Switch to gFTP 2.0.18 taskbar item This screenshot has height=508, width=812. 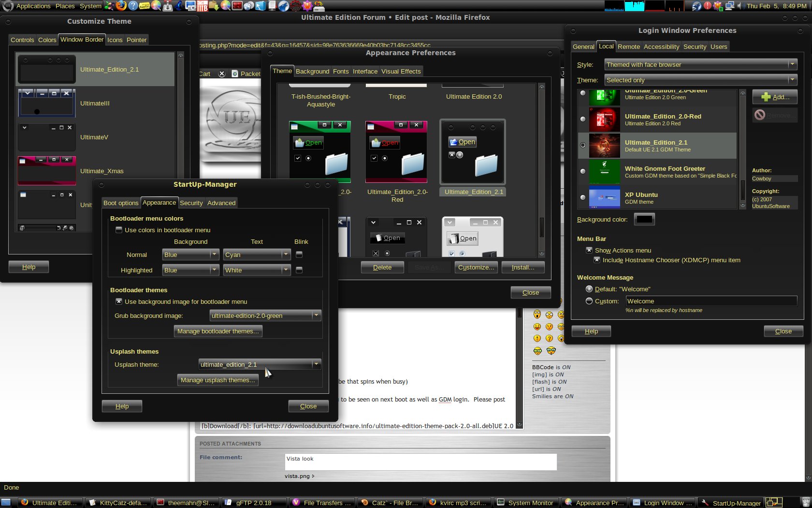tap(253, 503)
